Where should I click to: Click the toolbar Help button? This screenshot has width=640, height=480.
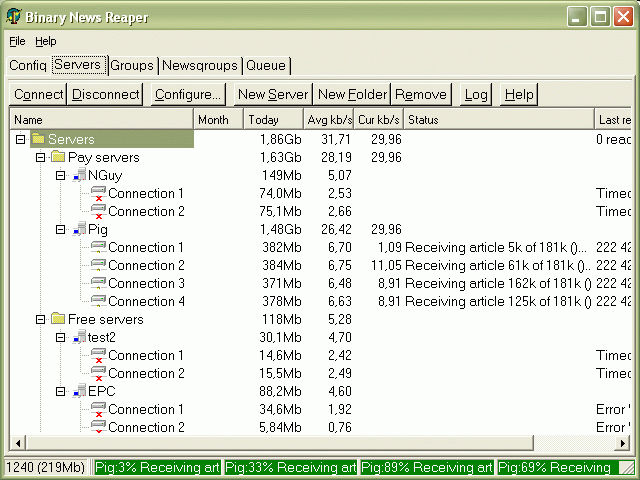pyautogui.click(x=519, y=94)
